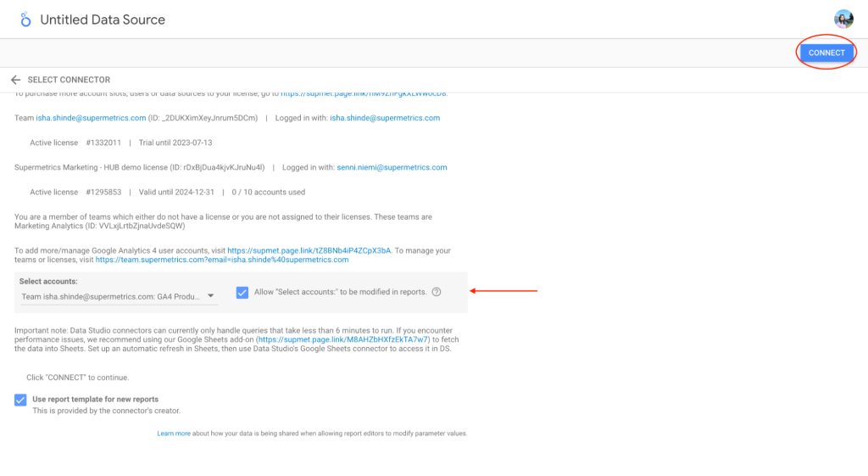Click 'This is provided by the connector's creator' text
This screenshot has height=476, width=868.
click(x=106, y=411)
